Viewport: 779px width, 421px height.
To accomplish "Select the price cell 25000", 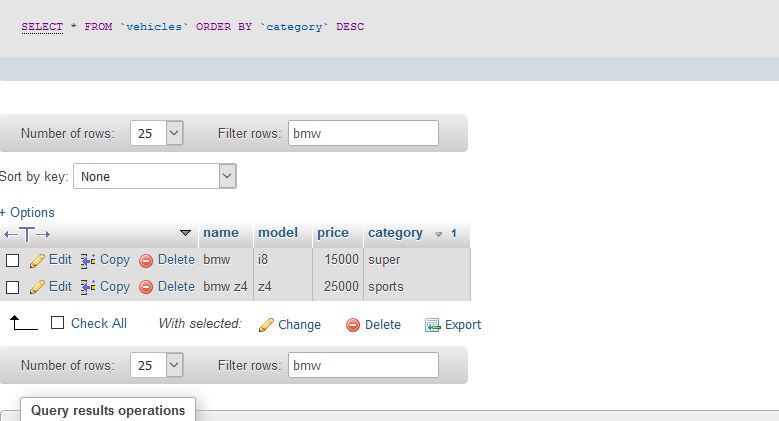I will [341, 287].
